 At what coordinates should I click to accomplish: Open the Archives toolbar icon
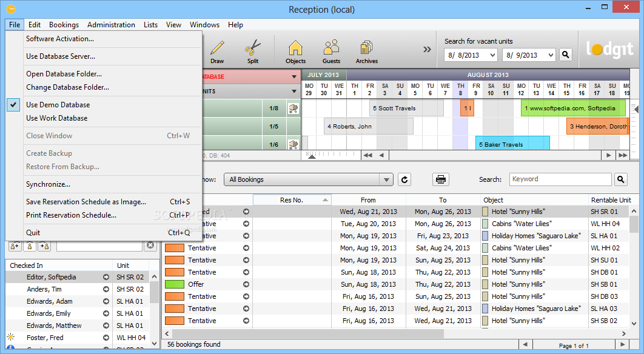click(366, 52)
